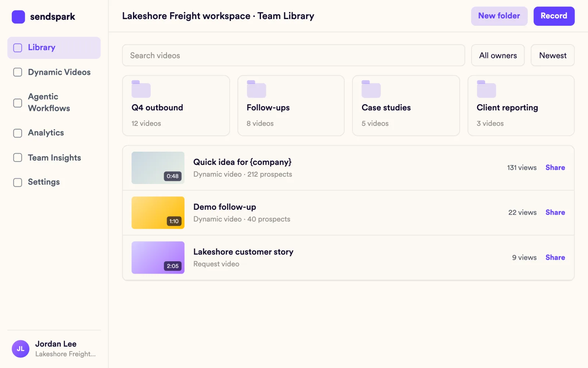This screenshot has width=588, height=368.
Task: Click the Follow-ups folder name
Action: [x=268, y=107]
